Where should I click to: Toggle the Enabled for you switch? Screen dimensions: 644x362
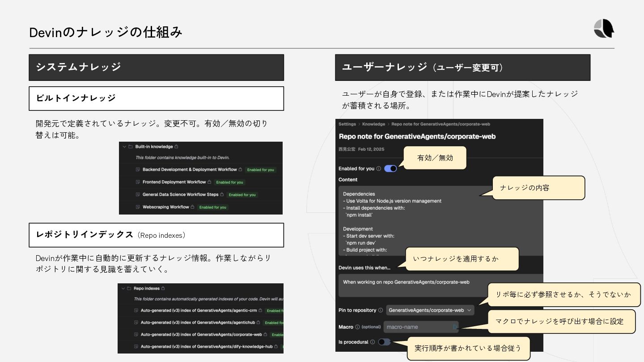click(390, 168)
